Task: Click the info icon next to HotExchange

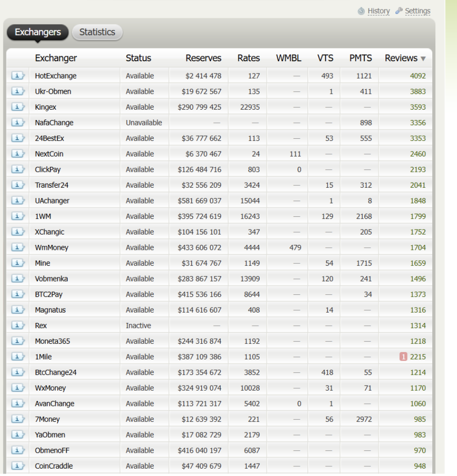Action: (18, 76)
